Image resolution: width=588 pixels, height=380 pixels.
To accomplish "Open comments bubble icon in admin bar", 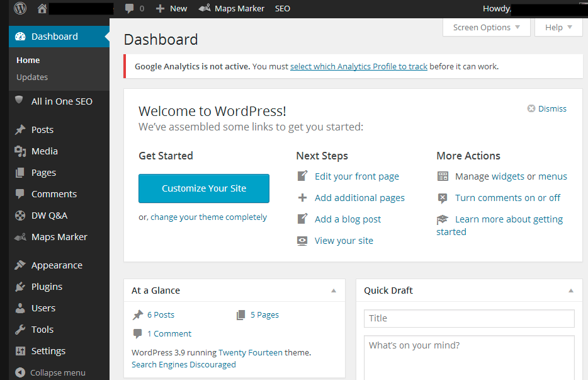I will (x=130, y=9).
